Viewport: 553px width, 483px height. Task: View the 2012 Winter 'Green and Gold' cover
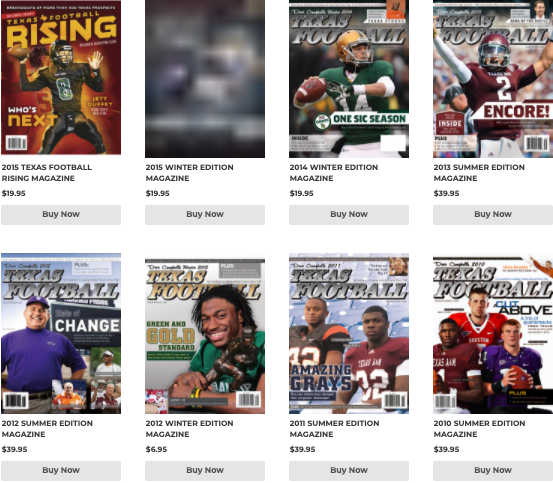(x=205, y=336)
